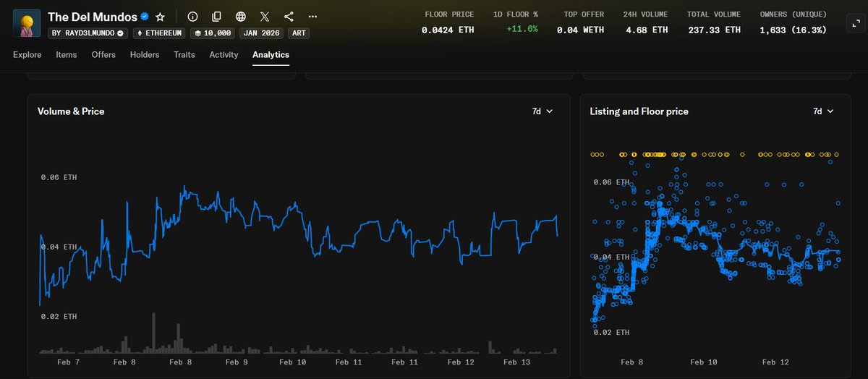868x379 pixels.
Task: Click the Feb 12 label on listing chart
Action: (x=777, y=362)
